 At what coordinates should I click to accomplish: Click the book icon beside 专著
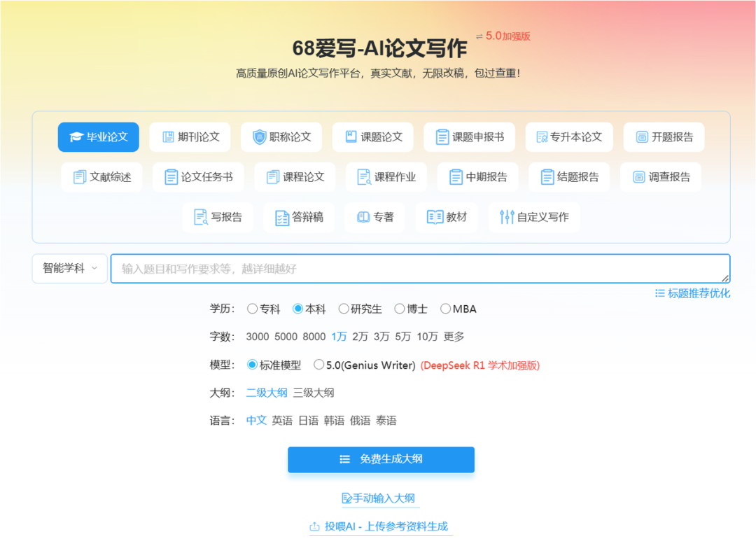pyautogui.click(x=363, y=217)
